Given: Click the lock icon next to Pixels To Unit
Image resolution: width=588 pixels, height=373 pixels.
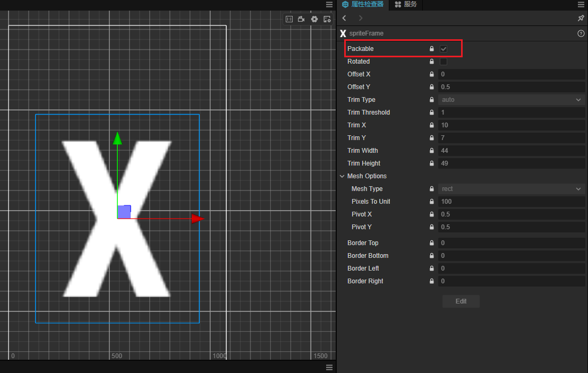Looking at the screenshot, I should tap(432, 202).
